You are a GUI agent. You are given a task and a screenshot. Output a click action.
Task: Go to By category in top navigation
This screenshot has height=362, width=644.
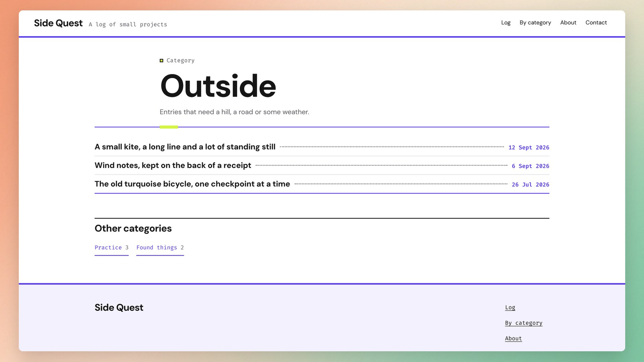click(x=535, y=23)
